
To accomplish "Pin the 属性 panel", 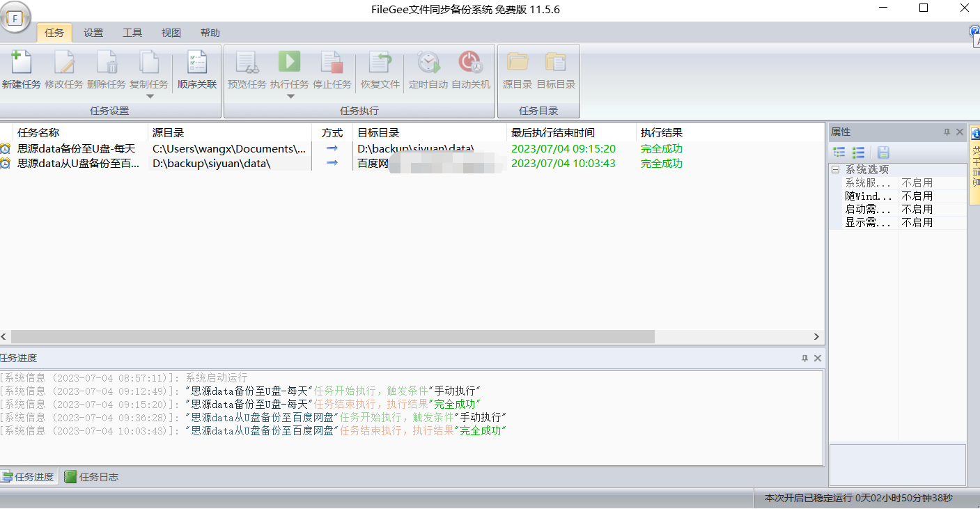I will tap(947, 132).
